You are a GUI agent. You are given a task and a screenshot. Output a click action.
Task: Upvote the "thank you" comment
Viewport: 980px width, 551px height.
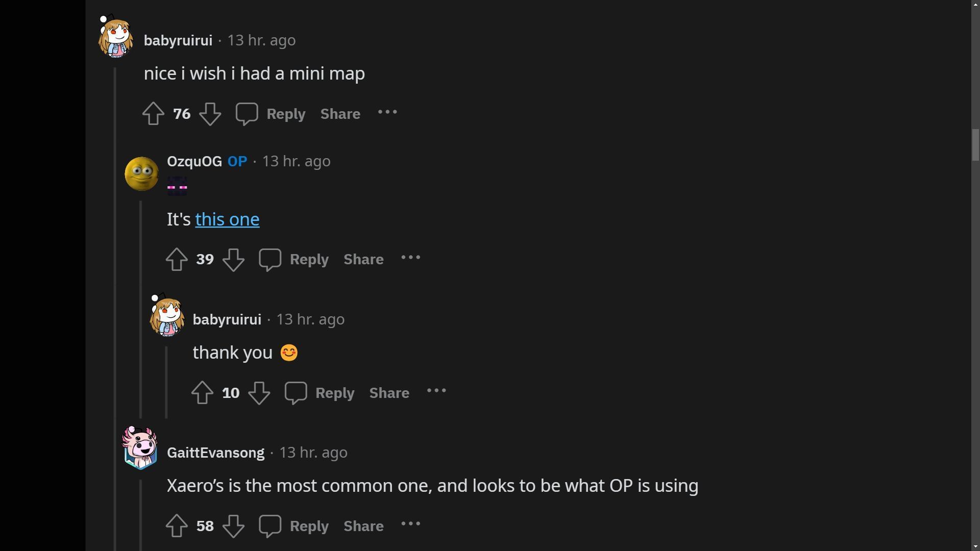202,393
